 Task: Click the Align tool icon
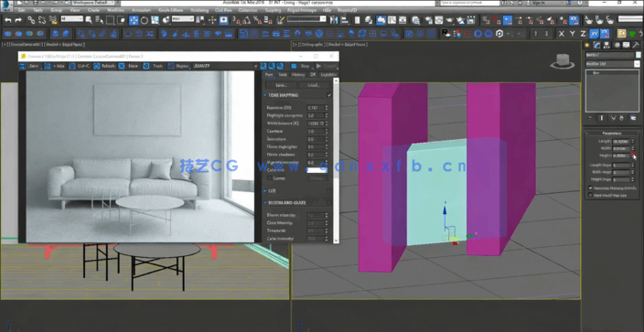[x=344, y=20]
